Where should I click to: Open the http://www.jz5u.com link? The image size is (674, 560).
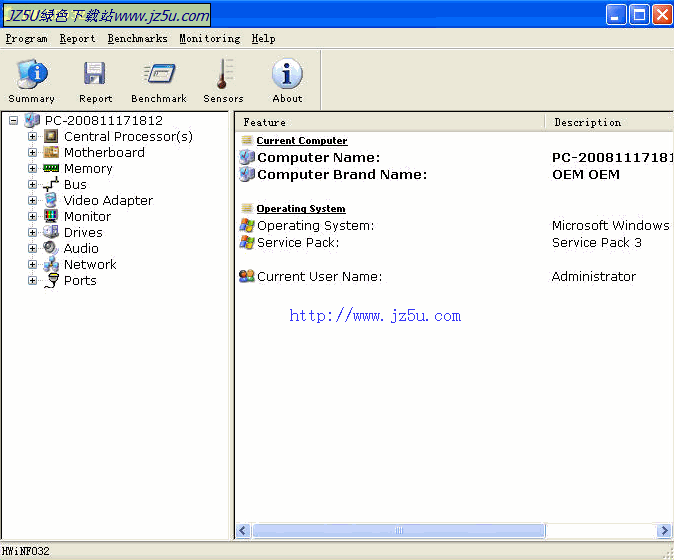[x=375, y=316]
